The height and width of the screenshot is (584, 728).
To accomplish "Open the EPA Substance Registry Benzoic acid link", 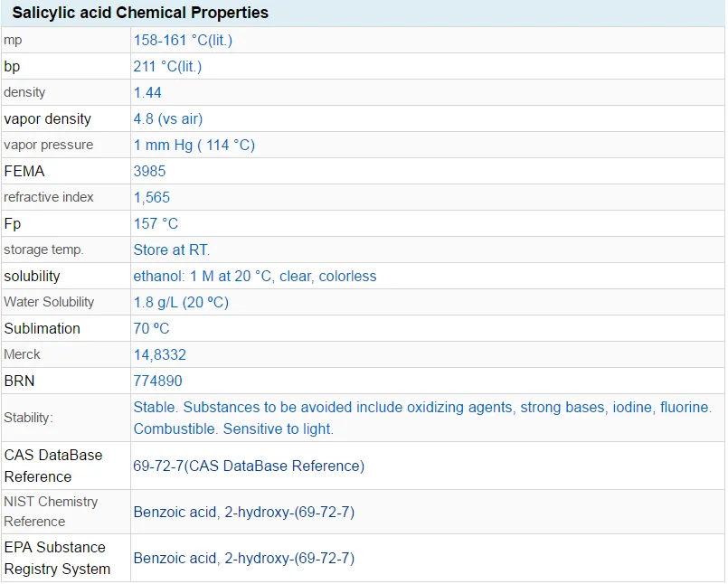I will [243, 558].
